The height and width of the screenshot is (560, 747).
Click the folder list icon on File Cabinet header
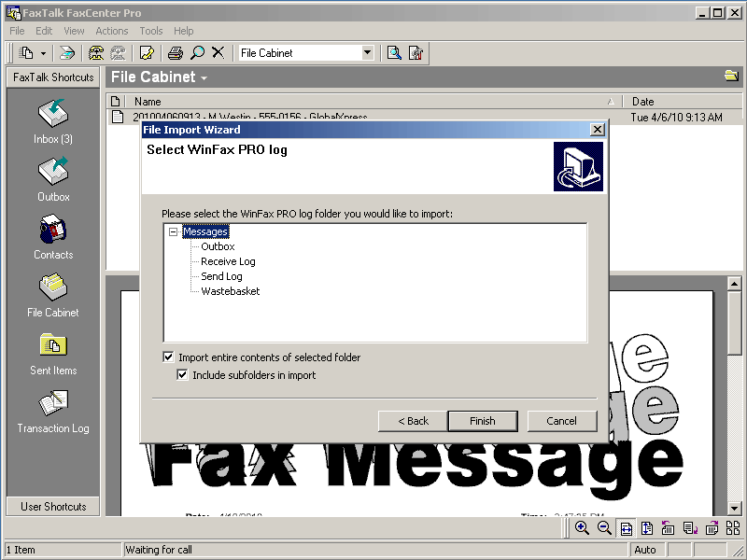pos(731,76)
